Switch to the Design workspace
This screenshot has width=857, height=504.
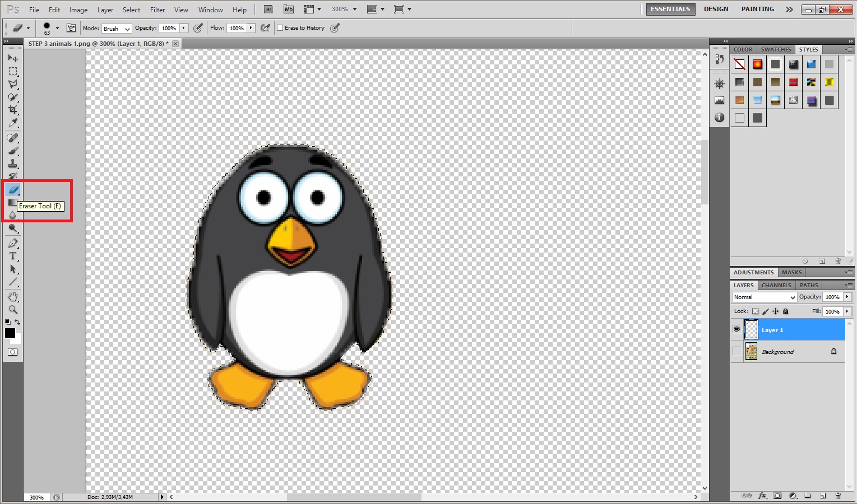click(716, 9)
